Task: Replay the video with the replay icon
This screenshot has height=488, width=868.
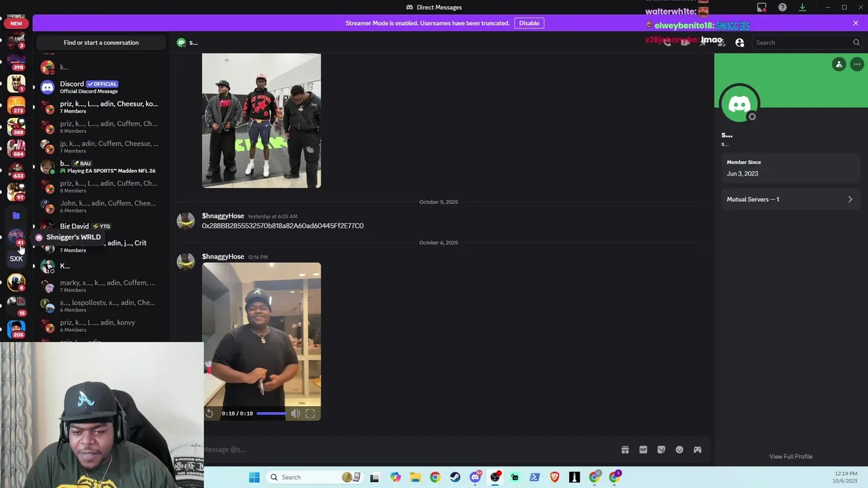Action: (x=210, y=413)
